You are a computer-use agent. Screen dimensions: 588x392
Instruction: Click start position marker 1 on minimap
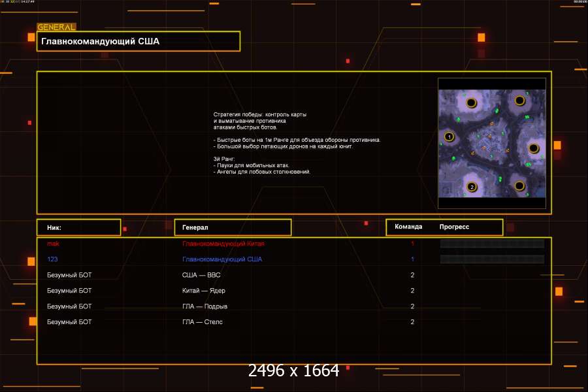(449, 137)
